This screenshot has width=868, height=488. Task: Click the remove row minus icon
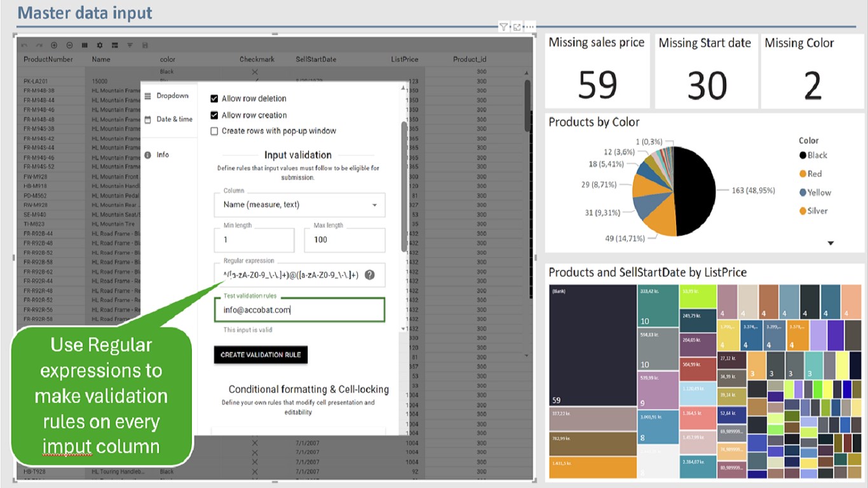tap(69, 46)
